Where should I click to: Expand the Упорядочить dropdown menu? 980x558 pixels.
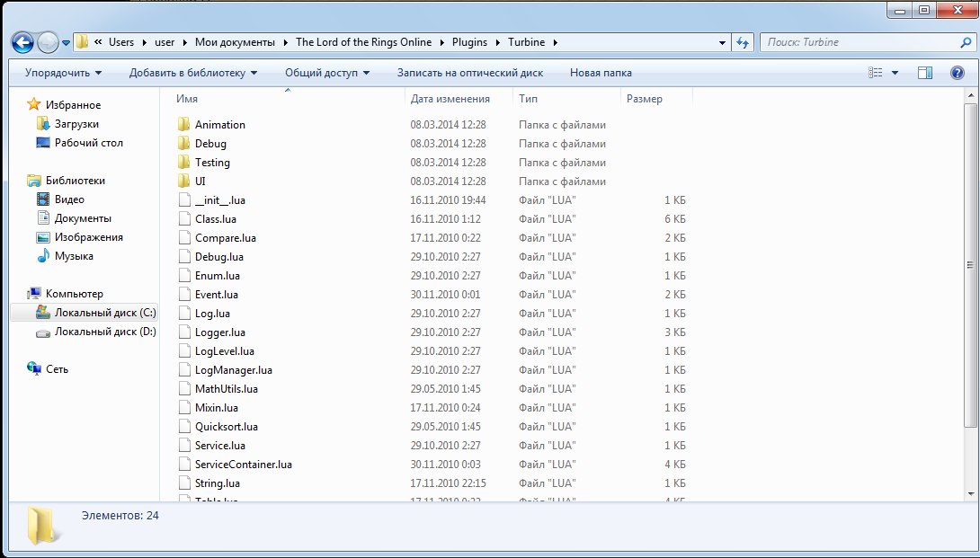coord(63,73)
